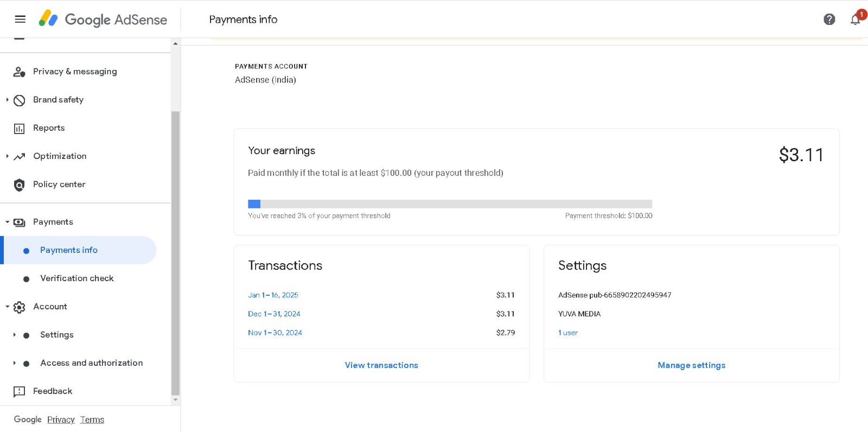Open the Help question mark icon
The width and height of the screenshot is (868, 432).
point(829,20)
